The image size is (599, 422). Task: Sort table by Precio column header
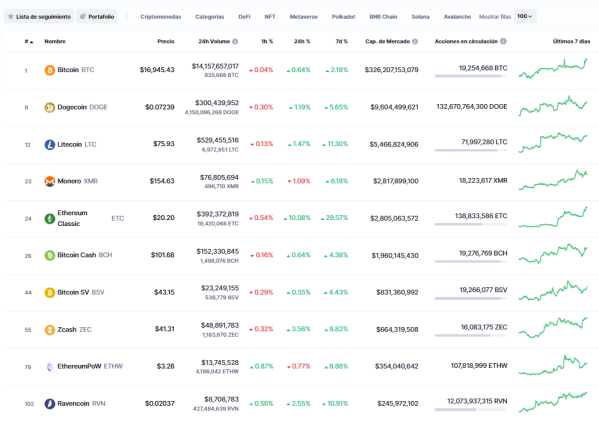[x=166, y=41]
